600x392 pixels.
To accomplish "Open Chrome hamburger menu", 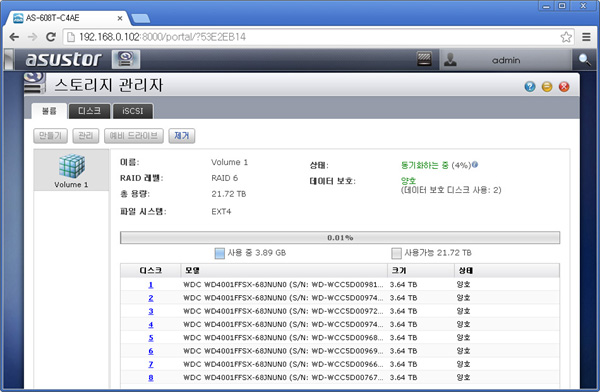I will click(586, 37).
